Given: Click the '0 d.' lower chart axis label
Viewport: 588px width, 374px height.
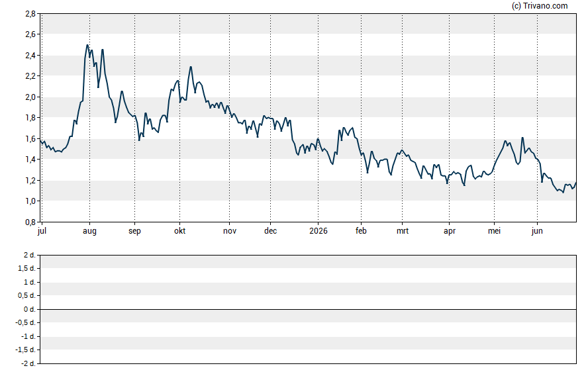Looking at the screenshot, I should tap(29, 309).
